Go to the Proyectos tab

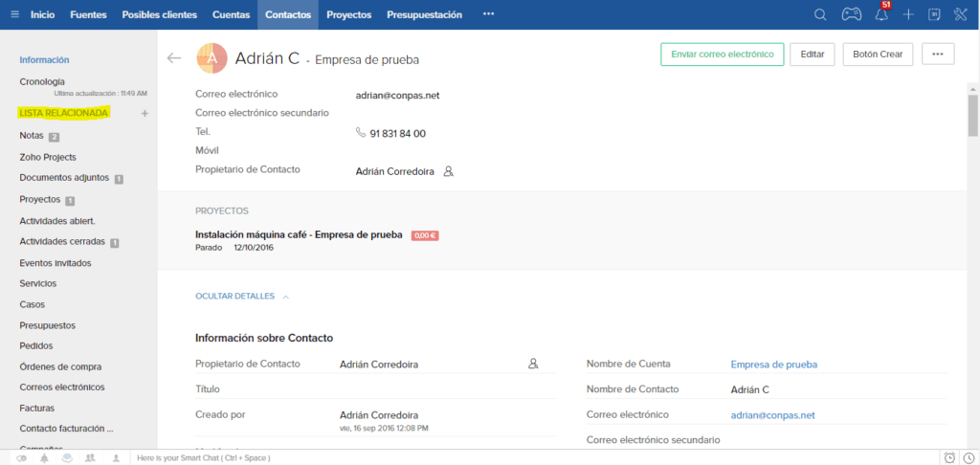348,14
